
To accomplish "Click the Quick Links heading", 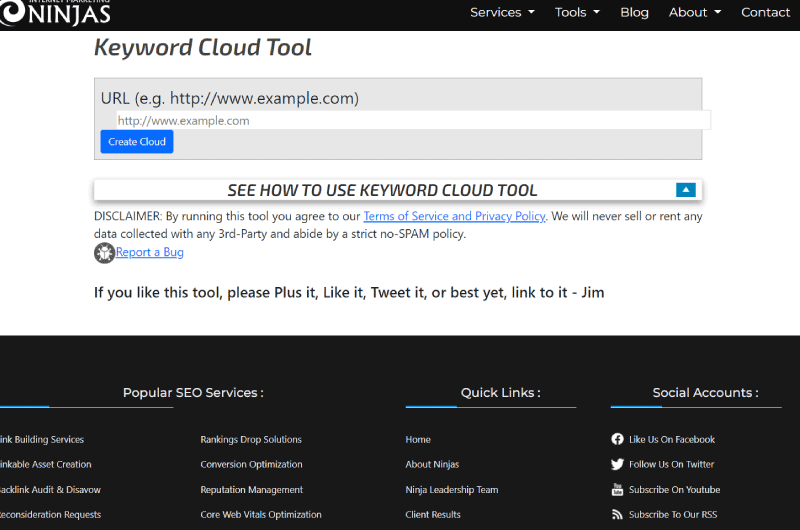I will [501, 392].
